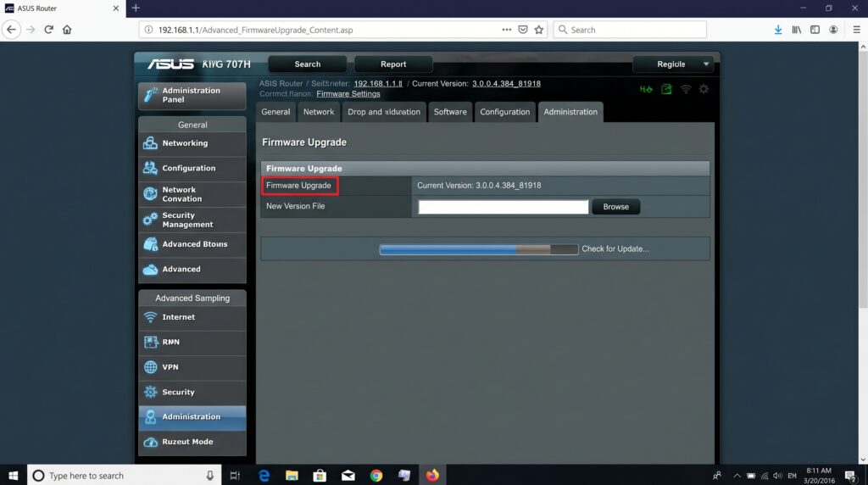
Task: Click the settings gear icon in router header
Action: point(704,89)
